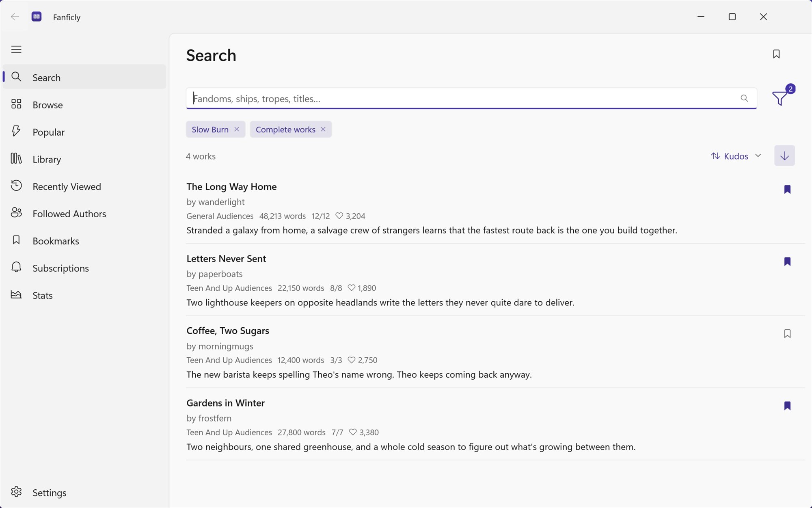Screen dimensions: 812x508
Task: Remove the Slow Burn filter chip
Action: coord(237,129)
